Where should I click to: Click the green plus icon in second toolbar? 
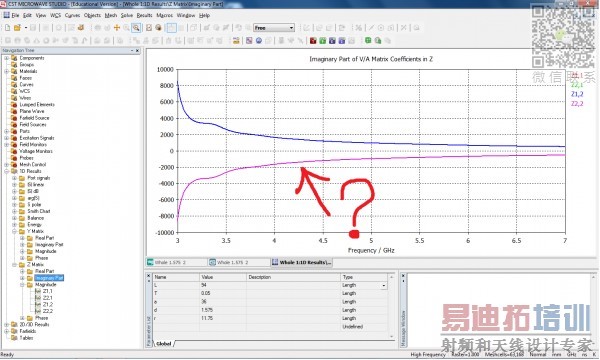click(x=368, y=41)
